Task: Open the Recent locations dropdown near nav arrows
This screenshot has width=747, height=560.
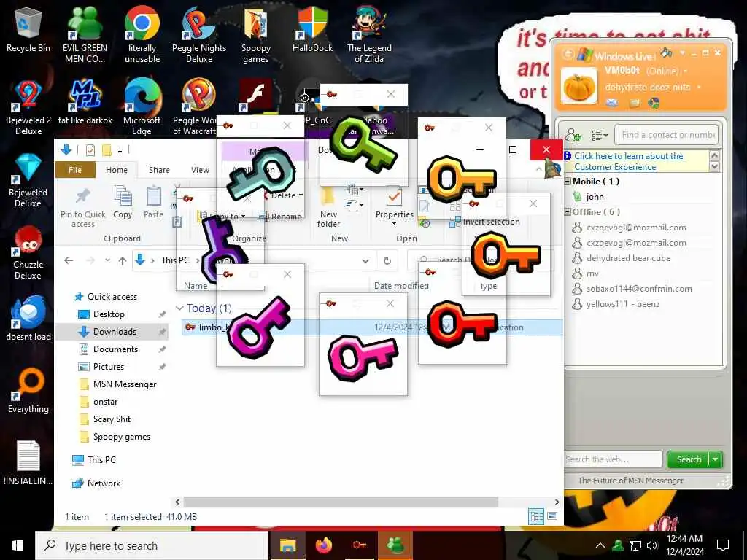Action: pyautogui.click(x=107, y=260)
